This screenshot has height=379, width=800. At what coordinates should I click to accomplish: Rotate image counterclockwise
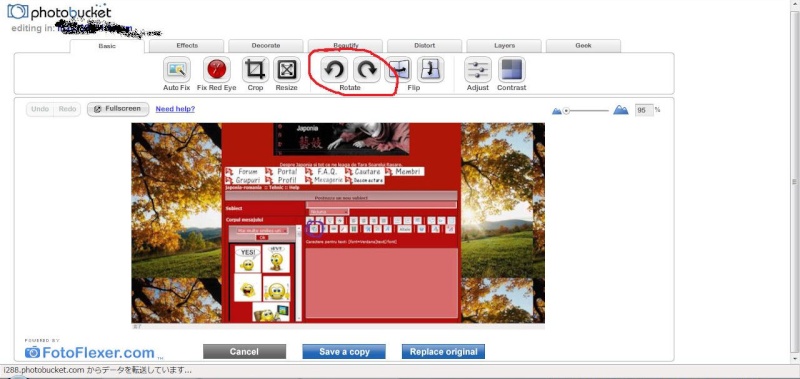pos(334,69)
